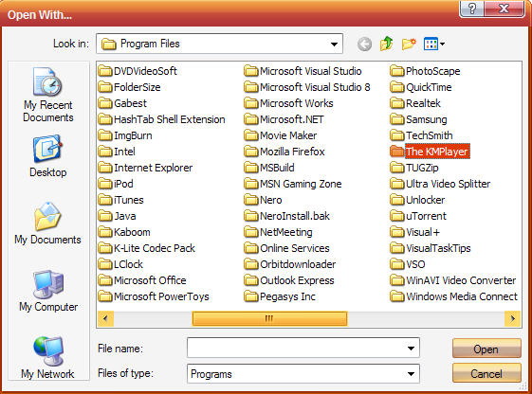This screenshot has height=394, width=532.
Task: Click the Open button
Action: pyautogui.click(x=486, y=349)
